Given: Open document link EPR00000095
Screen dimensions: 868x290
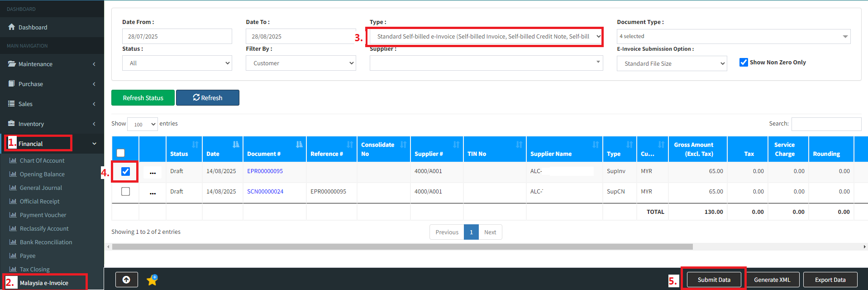Looking at the screenshot, I should click(x=265, y=171).
